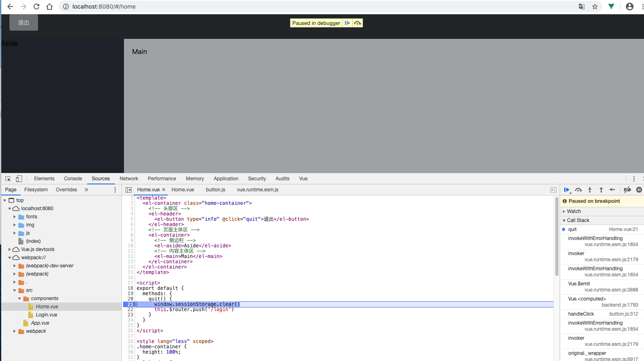Viewport: 644px width, 361px height.
Task: Toggle deactivate breakpoints
Action: (x=627, y=190)
